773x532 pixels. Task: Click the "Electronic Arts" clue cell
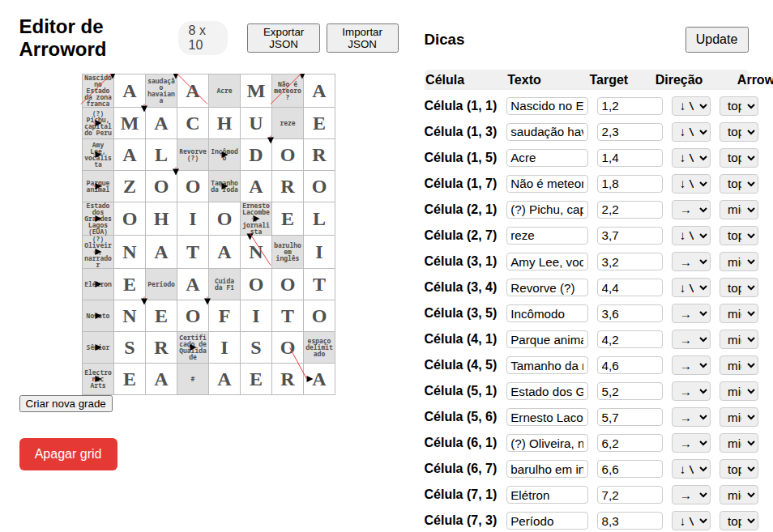pyautogui.click(x=97, y=379)
